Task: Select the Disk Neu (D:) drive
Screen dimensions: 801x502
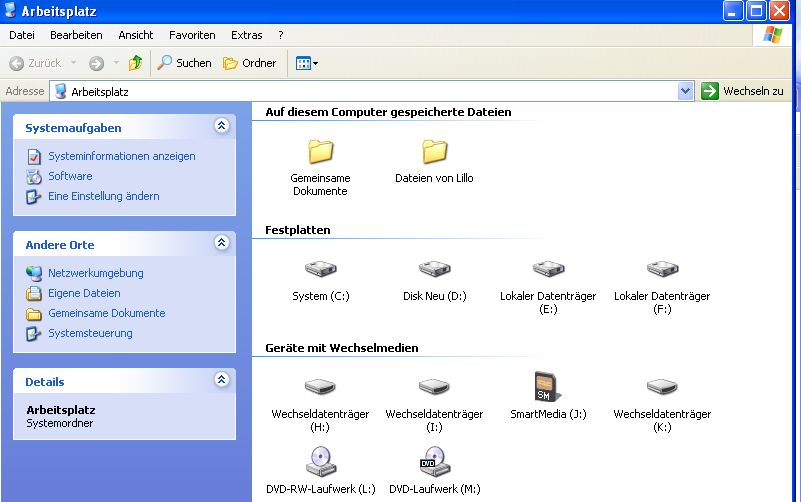Action: [434, 268]
